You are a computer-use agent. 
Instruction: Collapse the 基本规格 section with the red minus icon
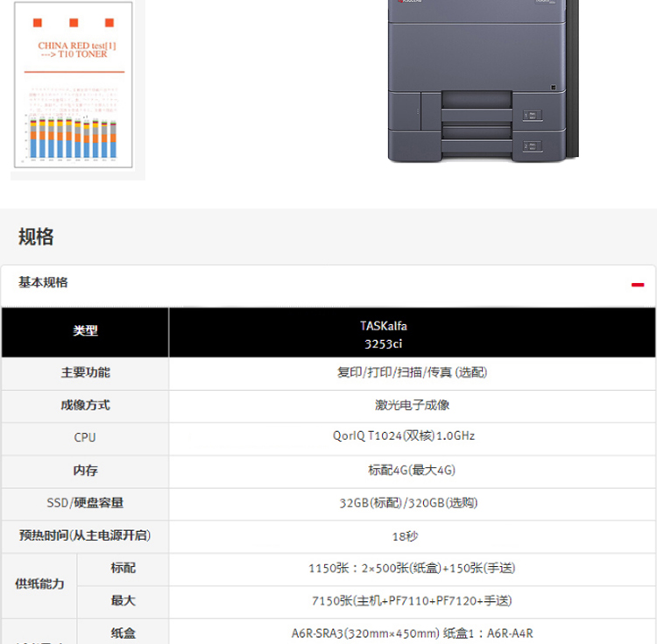point(637,285)
